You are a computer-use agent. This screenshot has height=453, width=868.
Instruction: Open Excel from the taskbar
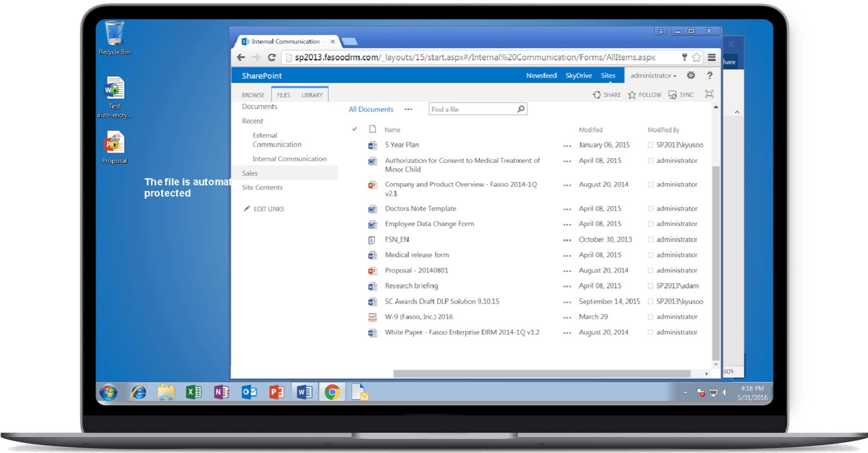tap(193, 393)
